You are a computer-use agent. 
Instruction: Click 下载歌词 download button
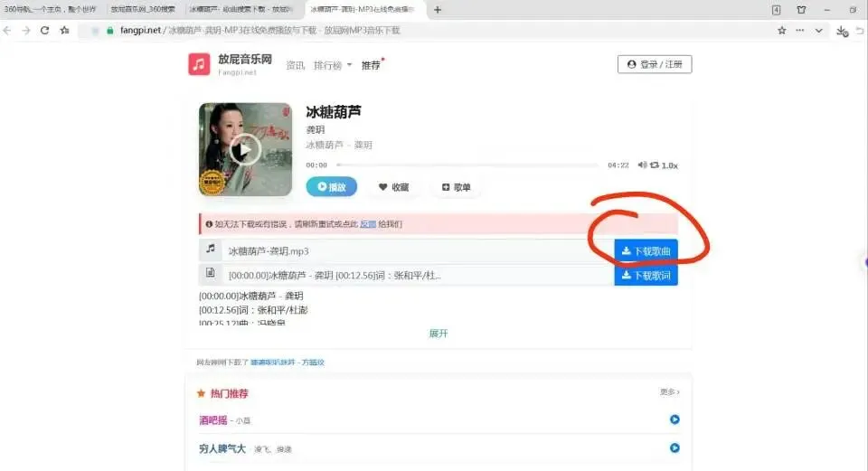[x=646, y=275]
